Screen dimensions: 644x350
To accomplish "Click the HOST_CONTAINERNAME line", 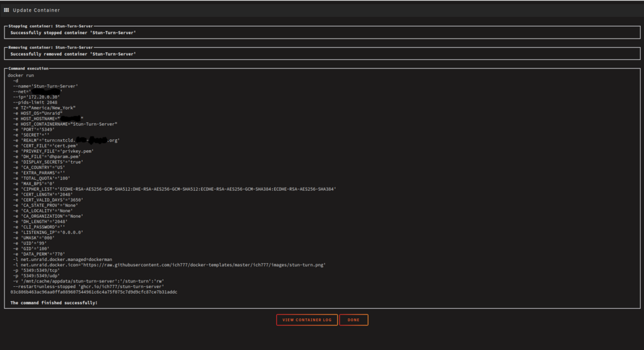I will click(65, 124).
